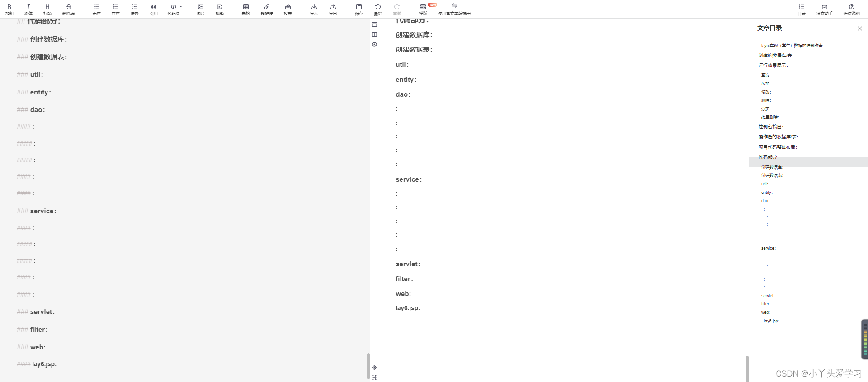This screenshot has height=382, width=868.
Task: Insert a blockquote (引用)
Action: [154, 9]
